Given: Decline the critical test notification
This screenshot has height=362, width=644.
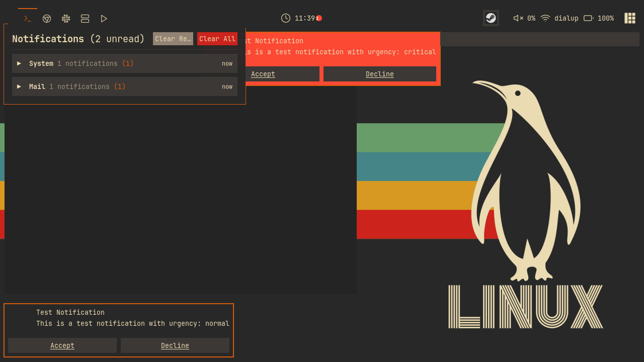Looking at the screenshot, I should point(380,74).
